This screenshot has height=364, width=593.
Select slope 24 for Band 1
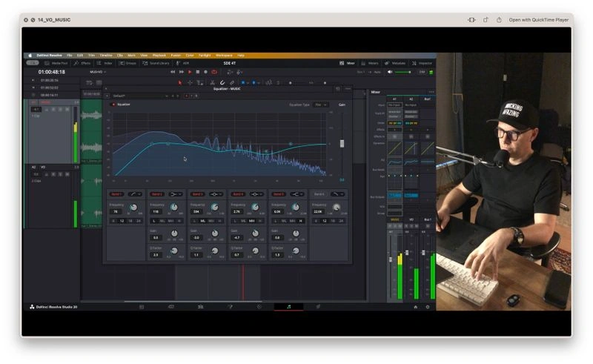click(139, 221)
